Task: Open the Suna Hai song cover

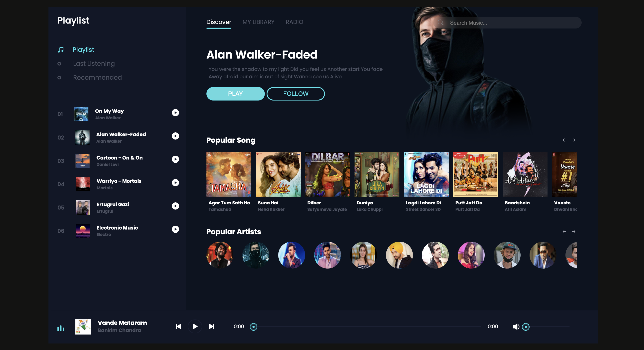Action: coord(278,175)
